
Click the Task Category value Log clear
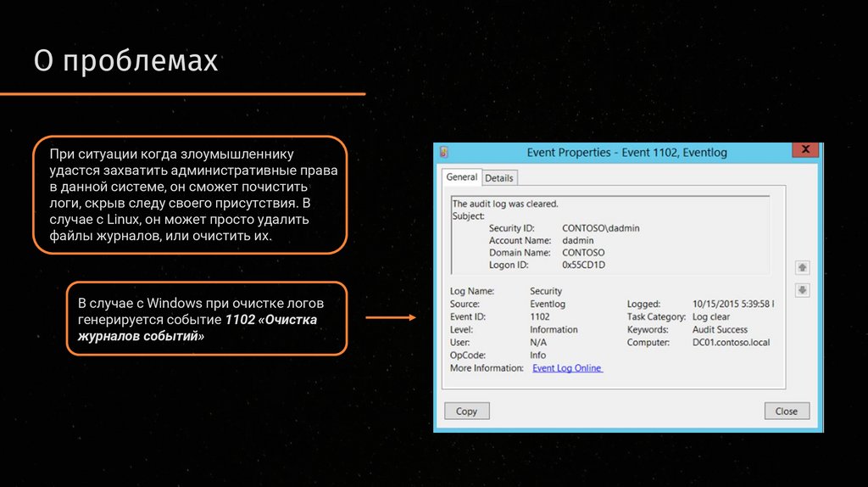click(x=711, y=317)
